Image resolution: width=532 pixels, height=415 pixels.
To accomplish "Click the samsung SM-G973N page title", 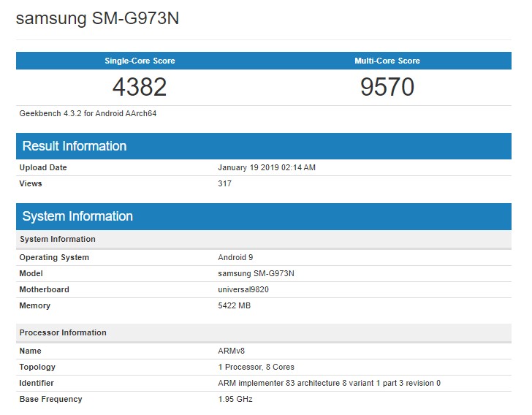I will click(97, 19).
